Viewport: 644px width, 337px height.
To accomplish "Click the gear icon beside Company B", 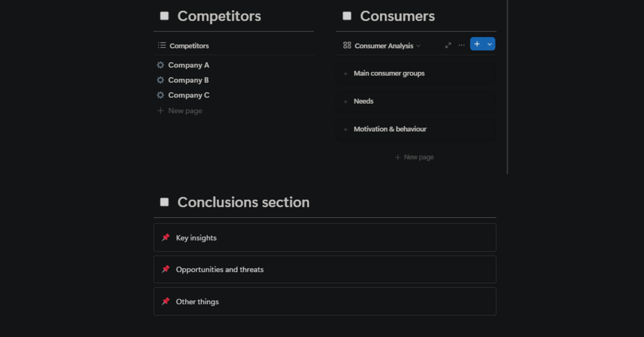I will tap(160, 80).
